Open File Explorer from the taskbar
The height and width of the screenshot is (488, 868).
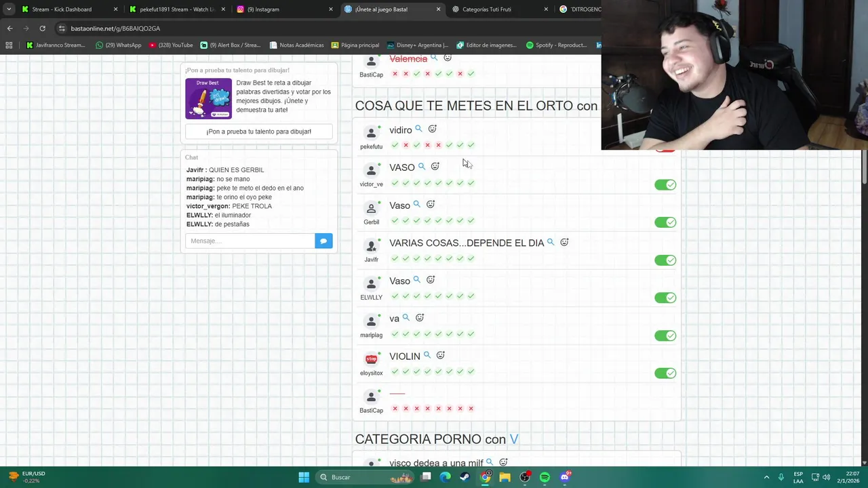click(x=505, y=477)
